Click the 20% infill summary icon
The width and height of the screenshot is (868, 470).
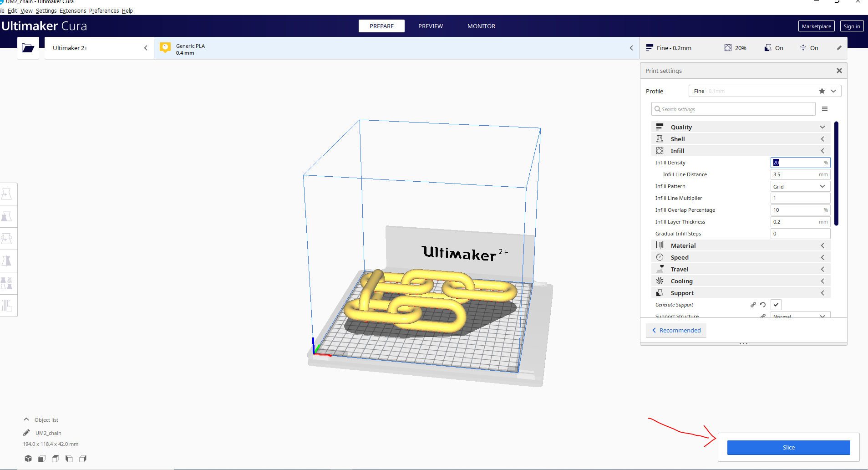[x=728, y=48]
